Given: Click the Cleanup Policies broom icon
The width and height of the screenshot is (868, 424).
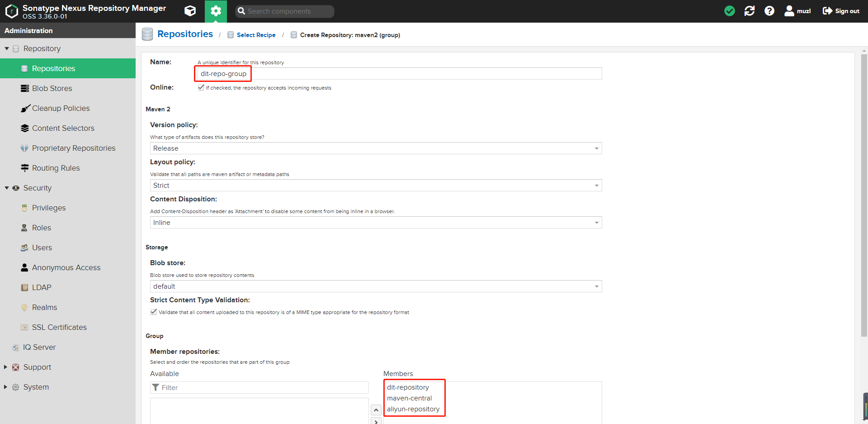Looking at the screenshot, I should [25, 109].
